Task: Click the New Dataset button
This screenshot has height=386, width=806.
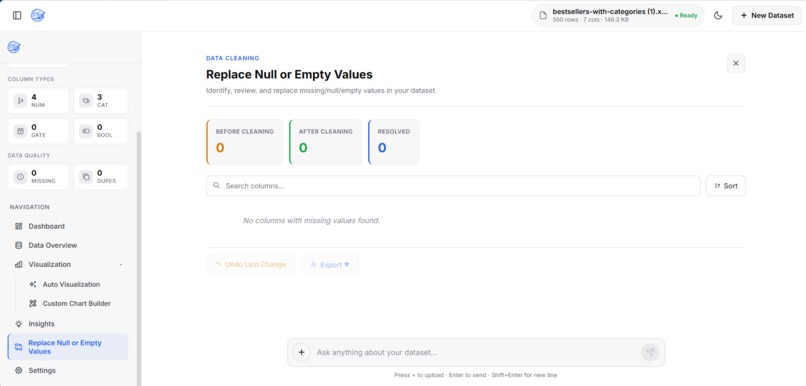Action: pyautogui.click(x=767, y=15)
